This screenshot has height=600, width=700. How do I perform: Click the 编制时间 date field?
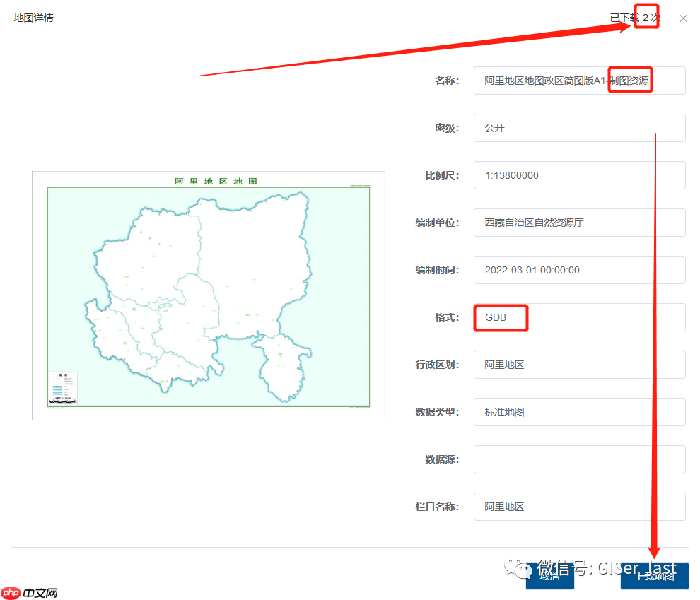[579, 270]
